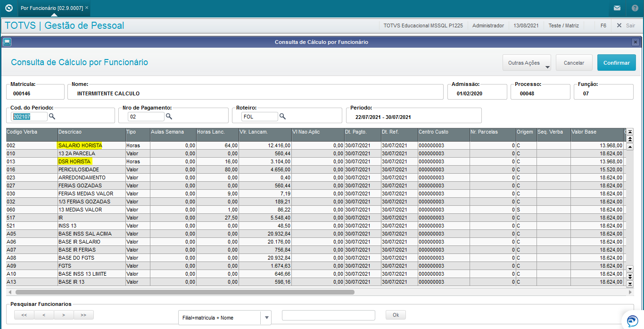Search Cod. do Periodo with magnifier icon
644x329 pixels.
(52, 116)
